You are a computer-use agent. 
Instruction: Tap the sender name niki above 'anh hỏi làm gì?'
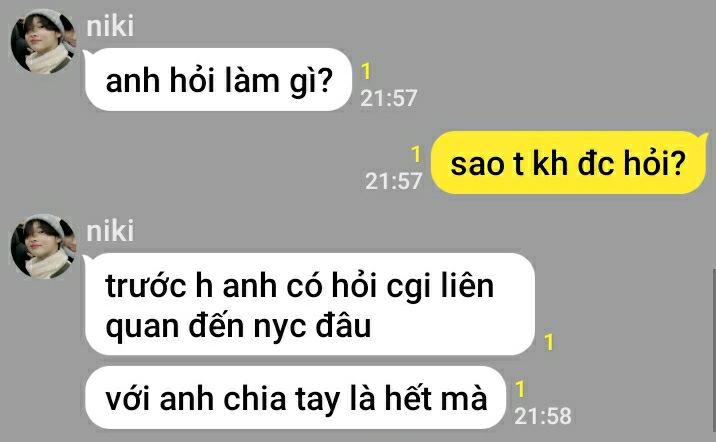click(110, 26)
